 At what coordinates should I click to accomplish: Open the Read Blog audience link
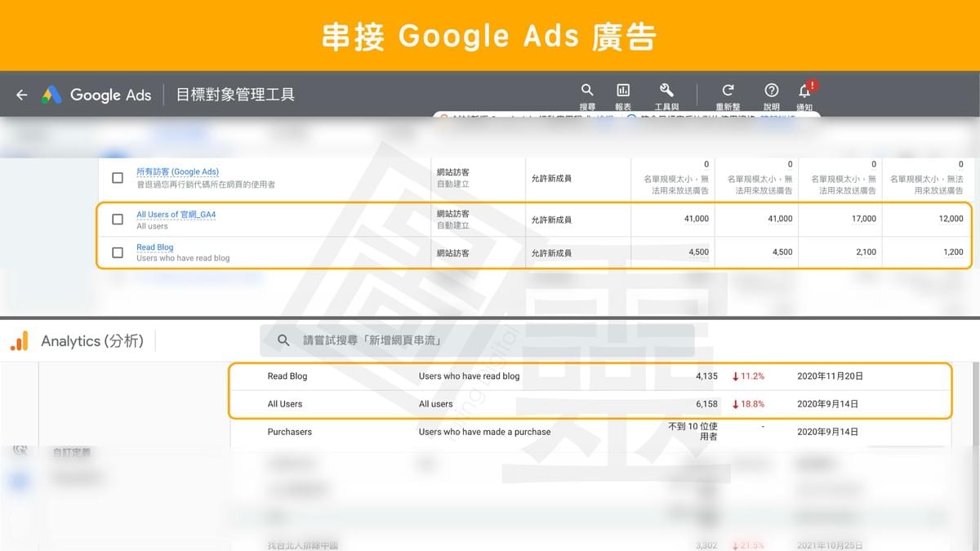[155, 247]
